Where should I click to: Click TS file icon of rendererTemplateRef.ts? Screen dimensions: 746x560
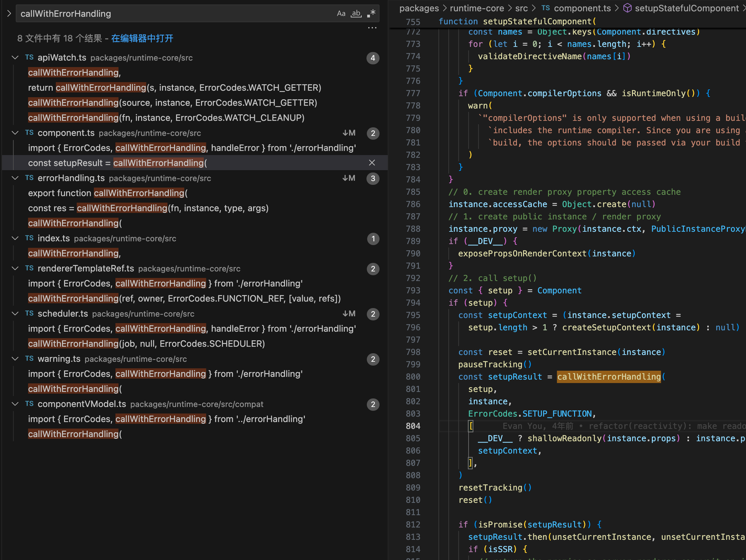pos(29,268)
